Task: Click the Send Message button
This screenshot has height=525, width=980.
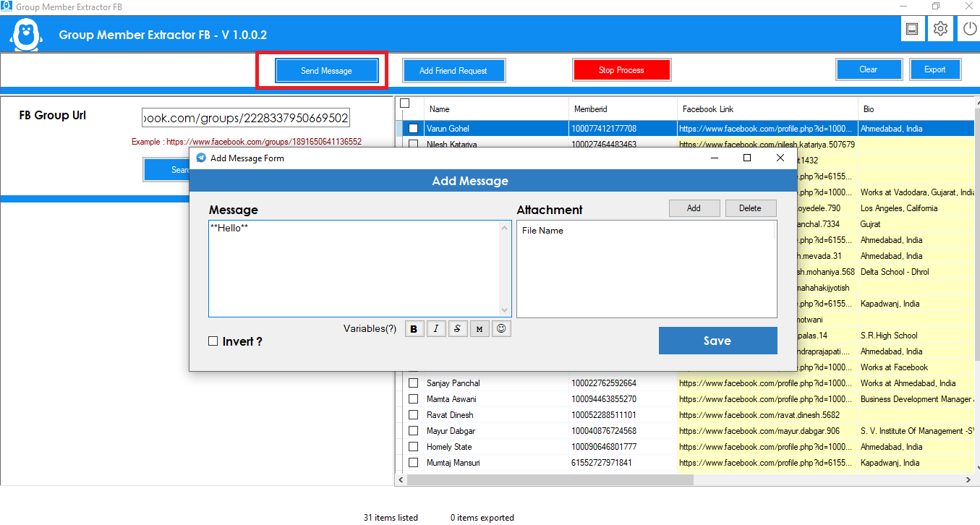Action: (326, 70)
